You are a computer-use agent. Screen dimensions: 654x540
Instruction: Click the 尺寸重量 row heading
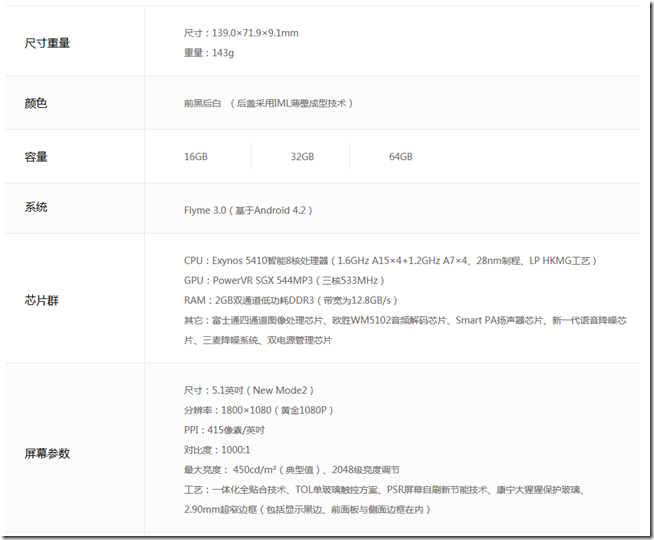click(x=47, y=43)
